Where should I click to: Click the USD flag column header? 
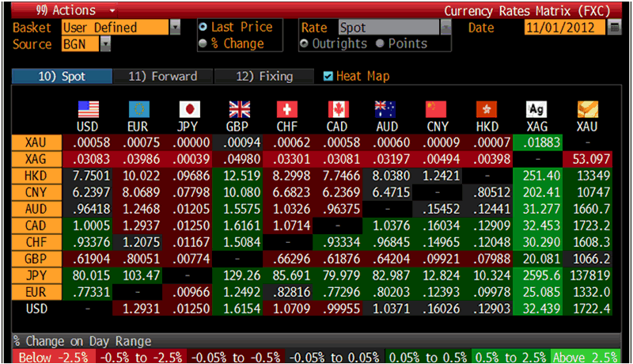click(x=85, y=110)
